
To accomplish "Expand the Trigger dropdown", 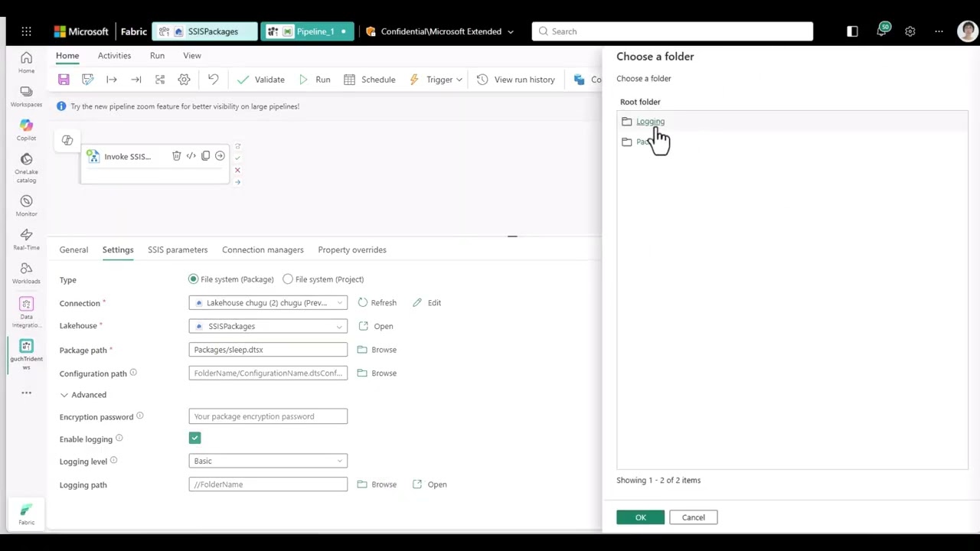I will (x=436, y=80).
